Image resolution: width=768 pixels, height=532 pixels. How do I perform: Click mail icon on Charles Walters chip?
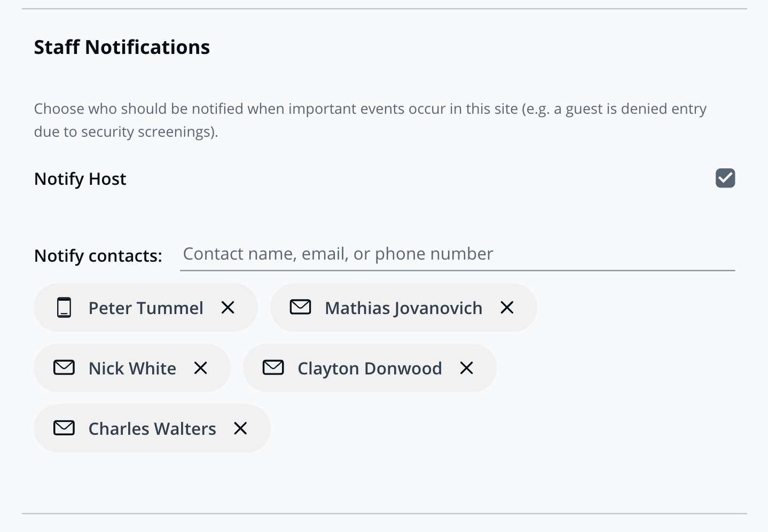[x=64, y=428]
